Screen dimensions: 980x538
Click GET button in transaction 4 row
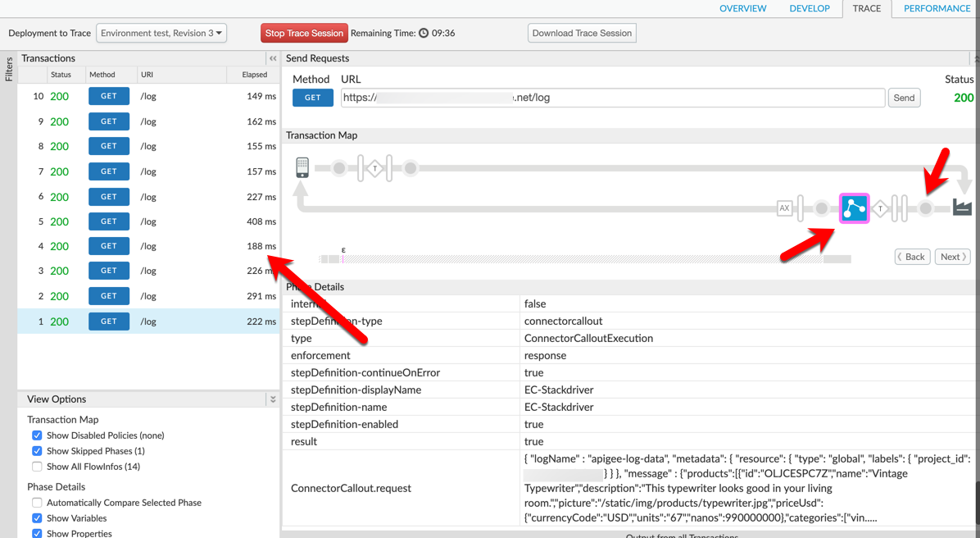[x=109, y=246]
